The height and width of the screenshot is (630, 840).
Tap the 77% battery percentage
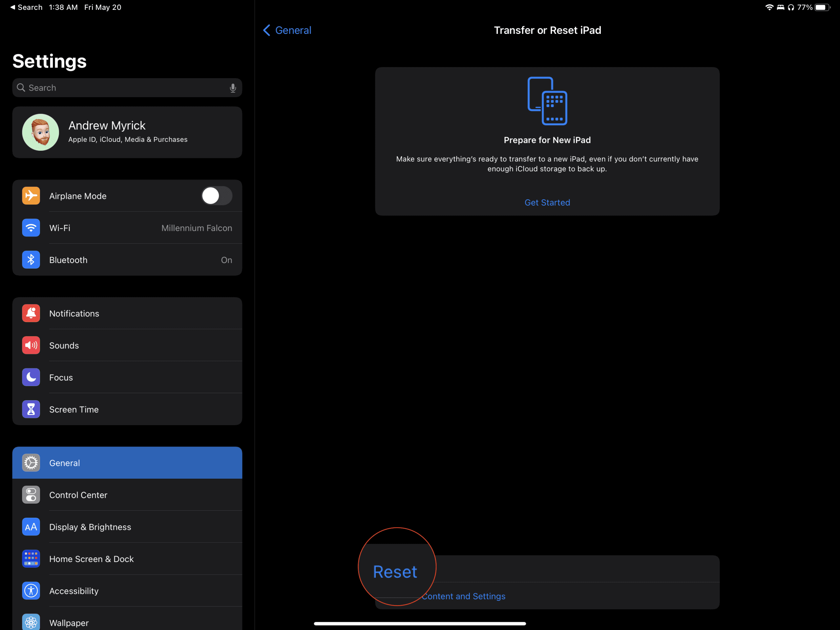coord(805,7)
